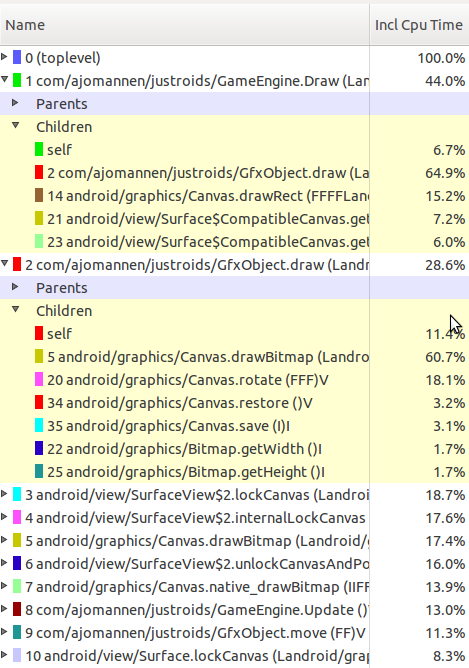Click brown swatch of Canvas.drawRect child
The height and width of the screenshot is (668, 469).
[x=39, y=195]
